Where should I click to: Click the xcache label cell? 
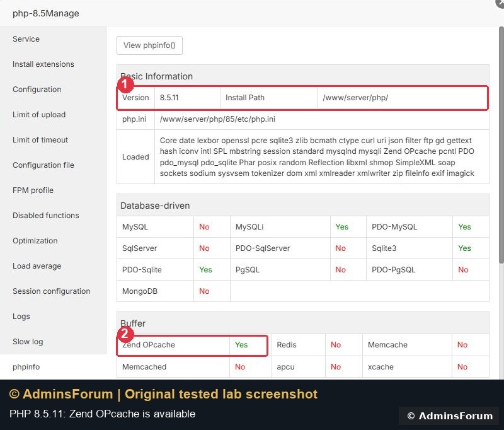pos(407,367)
